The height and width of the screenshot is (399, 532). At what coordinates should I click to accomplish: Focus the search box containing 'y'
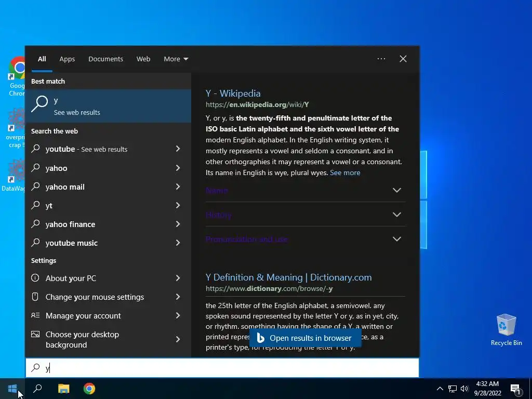click(x=222, y=368)
